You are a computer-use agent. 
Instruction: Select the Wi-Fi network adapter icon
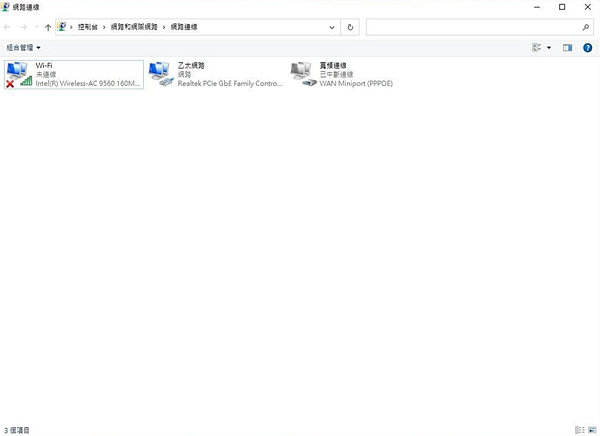coord(19,74)
